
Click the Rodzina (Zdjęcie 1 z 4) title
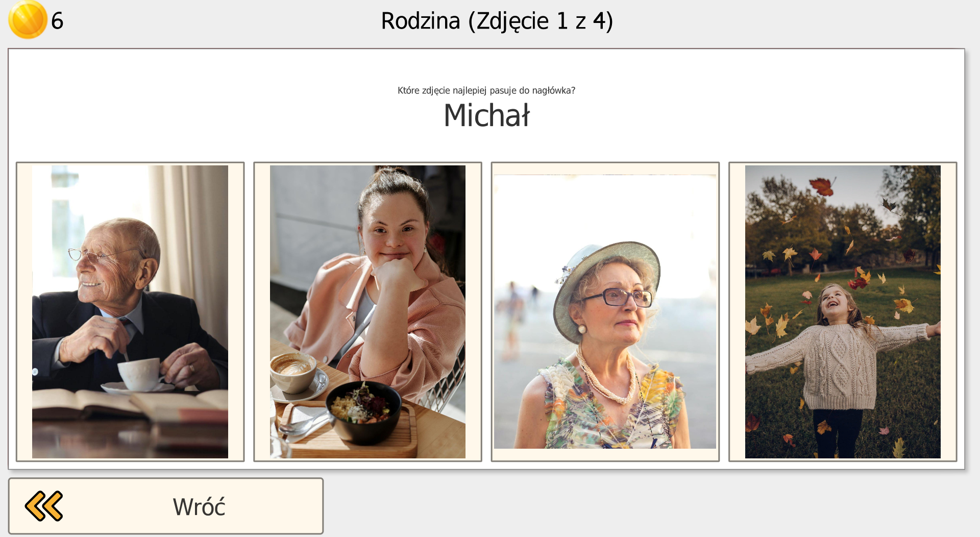pos(497,21)
